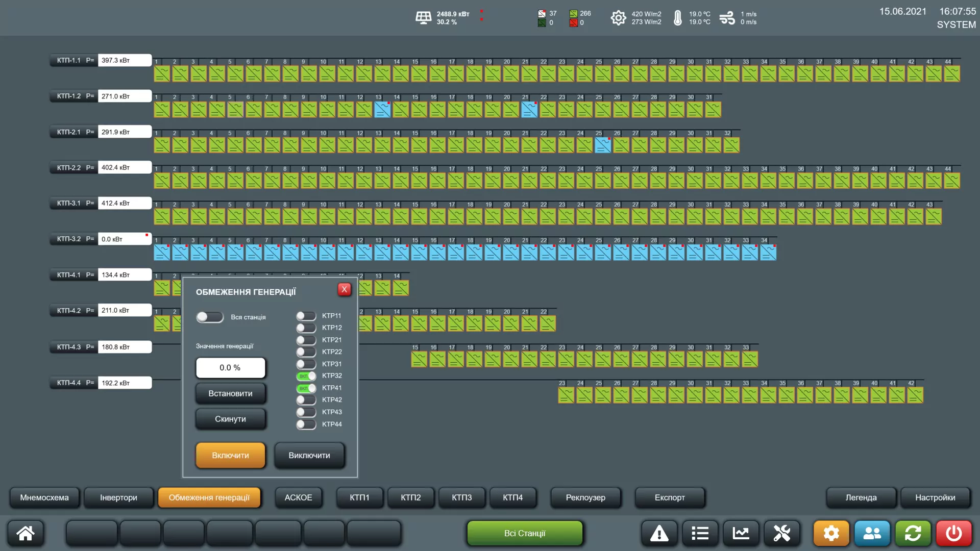The image size is (980, 551).
Task: Open the home screen icon
Action: (x=26, y=534)
